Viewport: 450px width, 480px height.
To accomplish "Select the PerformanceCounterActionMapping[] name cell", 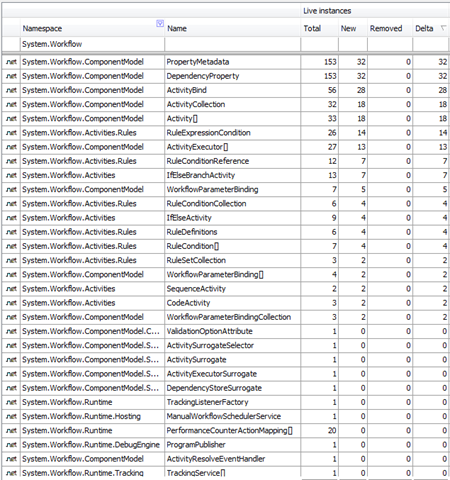I will [x=233, y=431].
